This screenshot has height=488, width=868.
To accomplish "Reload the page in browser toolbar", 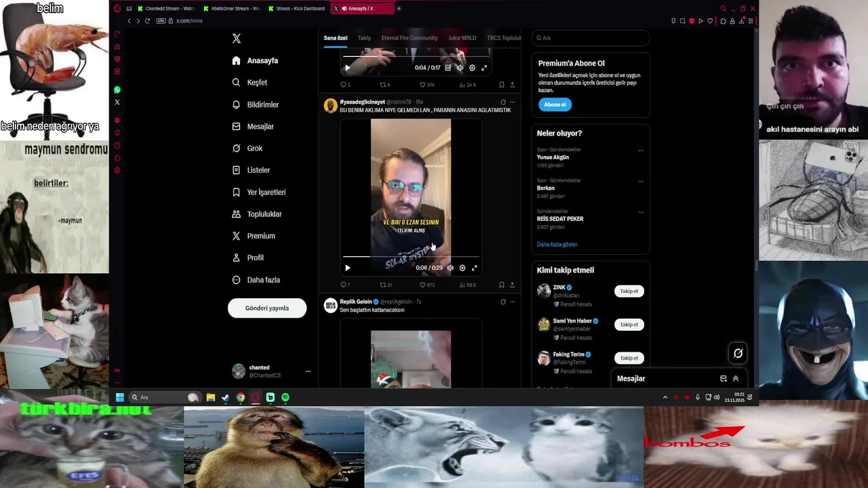I will (x=147, y=21).
